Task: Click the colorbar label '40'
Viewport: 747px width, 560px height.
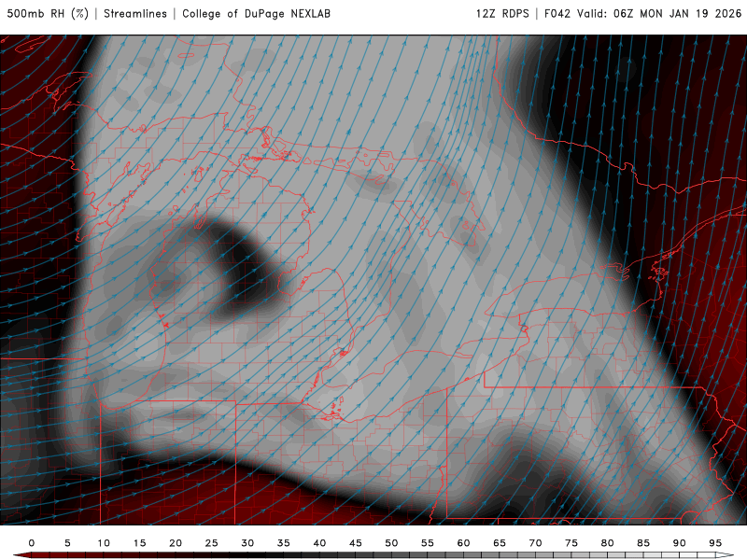Action: click(319, 543)
